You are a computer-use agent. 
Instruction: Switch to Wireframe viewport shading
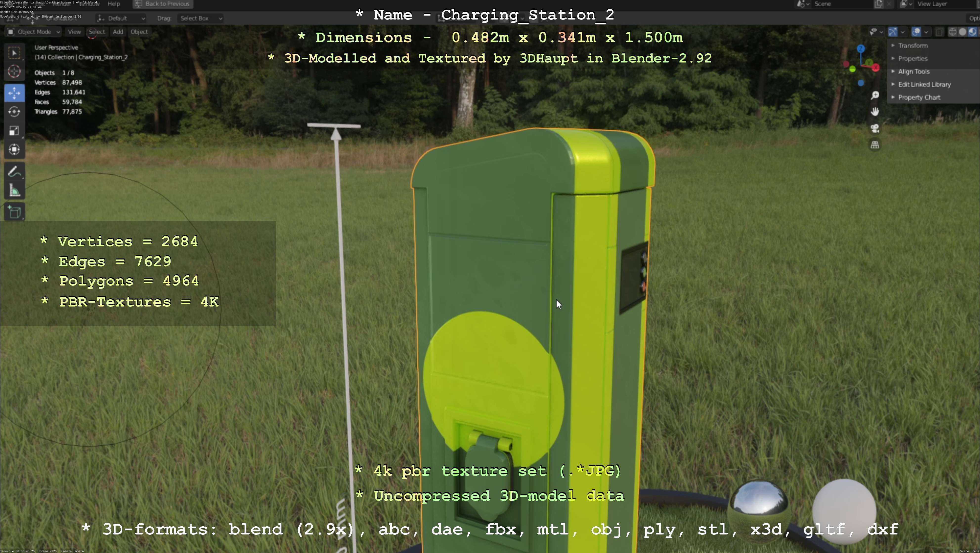tap(952, 32)
